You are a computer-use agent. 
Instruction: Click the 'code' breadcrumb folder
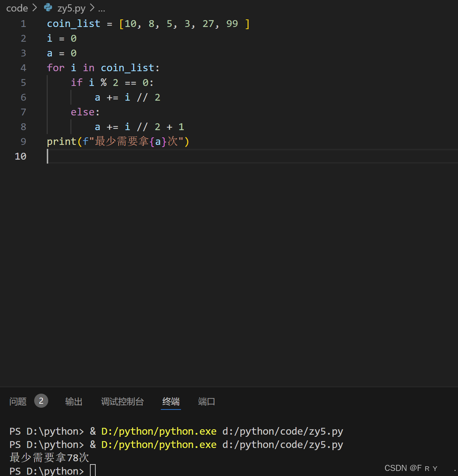click(17, 8)
